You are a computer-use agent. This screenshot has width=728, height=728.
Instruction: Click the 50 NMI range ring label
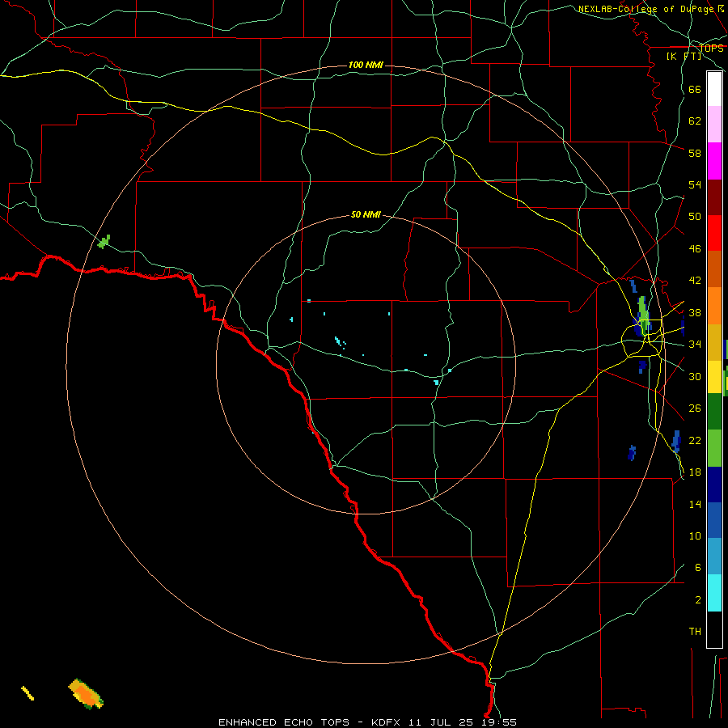[x=366, y=214]
